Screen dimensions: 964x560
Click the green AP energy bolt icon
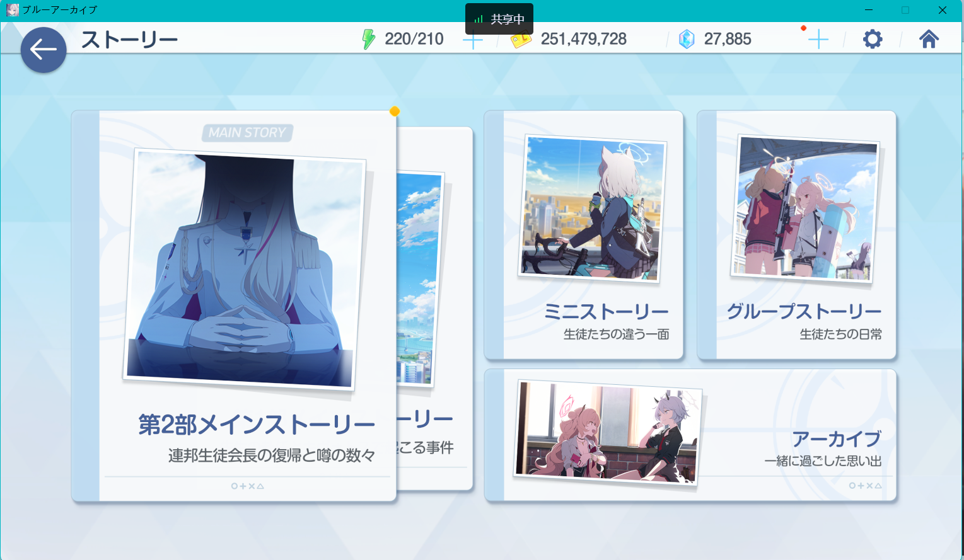pyautogui.click(x=368, y=39)
